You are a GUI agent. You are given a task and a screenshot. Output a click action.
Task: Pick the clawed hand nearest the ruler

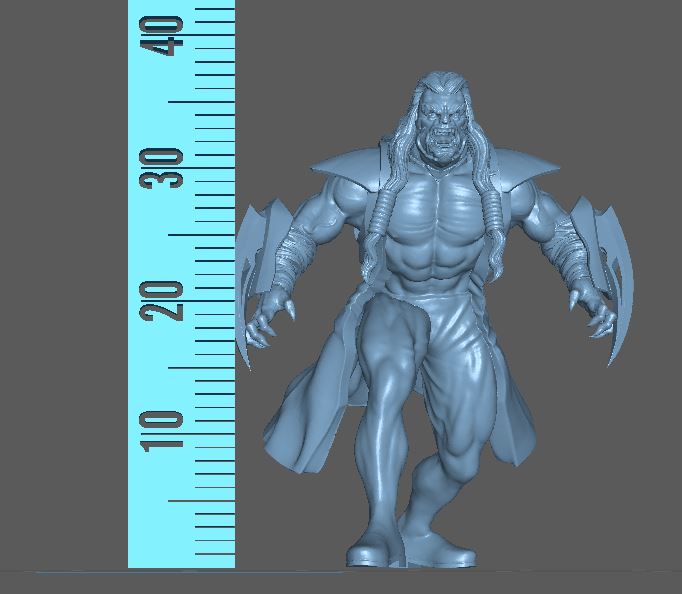pos(269,320)
